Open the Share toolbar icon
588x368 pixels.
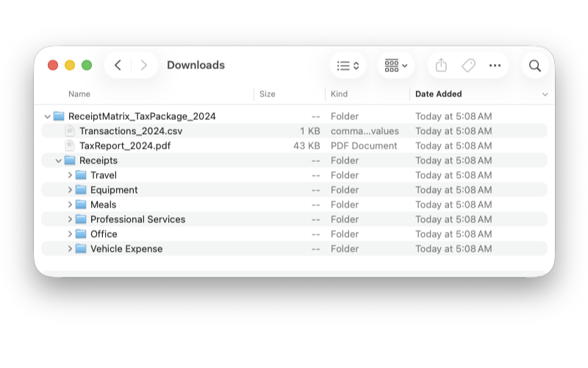[441, 66]
